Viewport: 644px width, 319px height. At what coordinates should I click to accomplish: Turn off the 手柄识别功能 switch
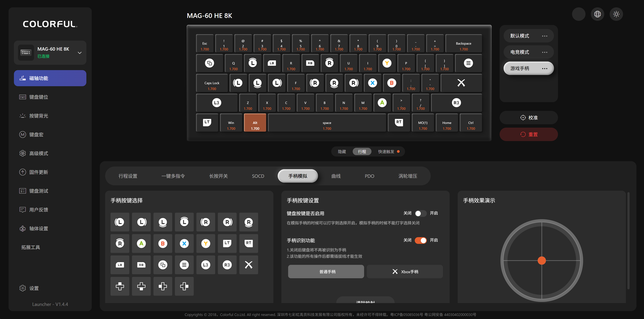420,241
